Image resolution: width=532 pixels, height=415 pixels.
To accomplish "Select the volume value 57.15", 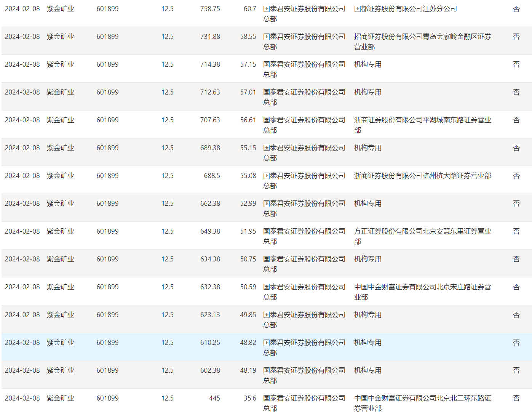I will click(x=248, y=64).
